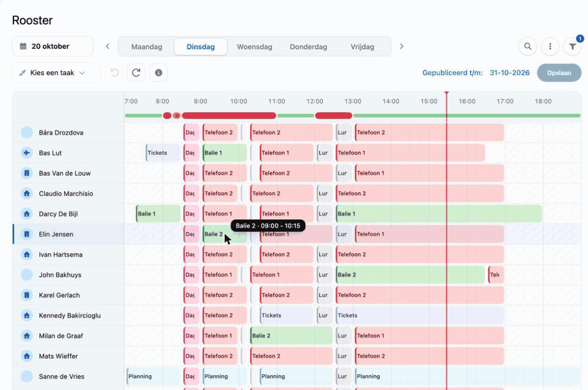This screenshot has width=588, height=390.
Task: Click the home icon beside Kennedy Bakircioglu
Action: point(26,315)
